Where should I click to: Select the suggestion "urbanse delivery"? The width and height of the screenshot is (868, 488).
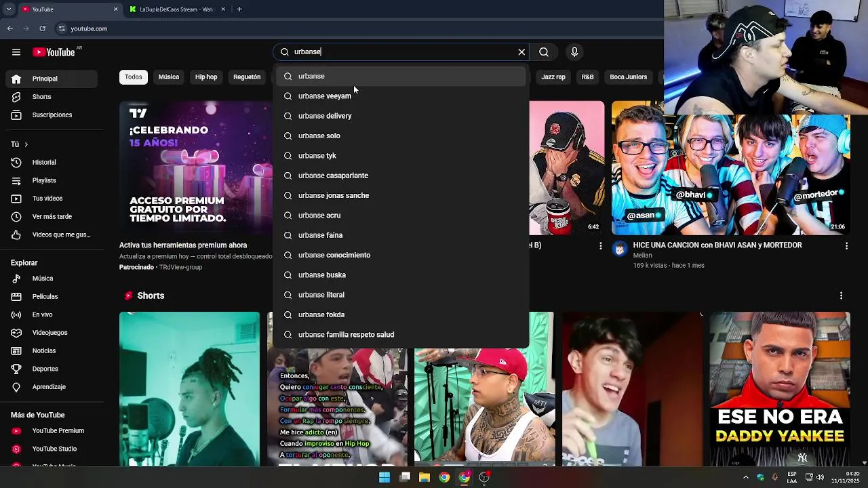401,116
